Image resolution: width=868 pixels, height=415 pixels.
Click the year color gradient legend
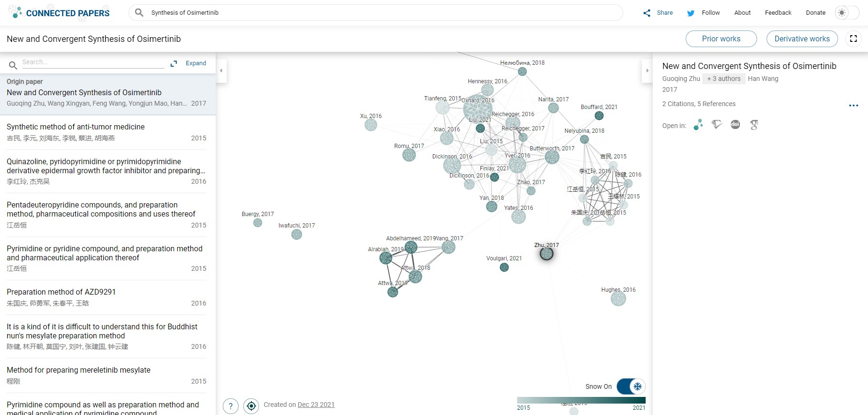point(581,400)
